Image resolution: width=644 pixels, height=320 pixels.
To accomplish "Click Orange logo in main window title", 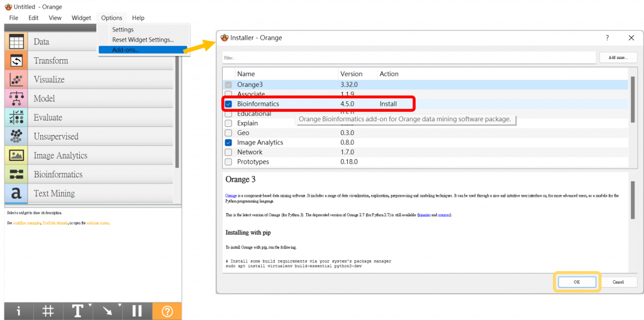I will [8, 7].
